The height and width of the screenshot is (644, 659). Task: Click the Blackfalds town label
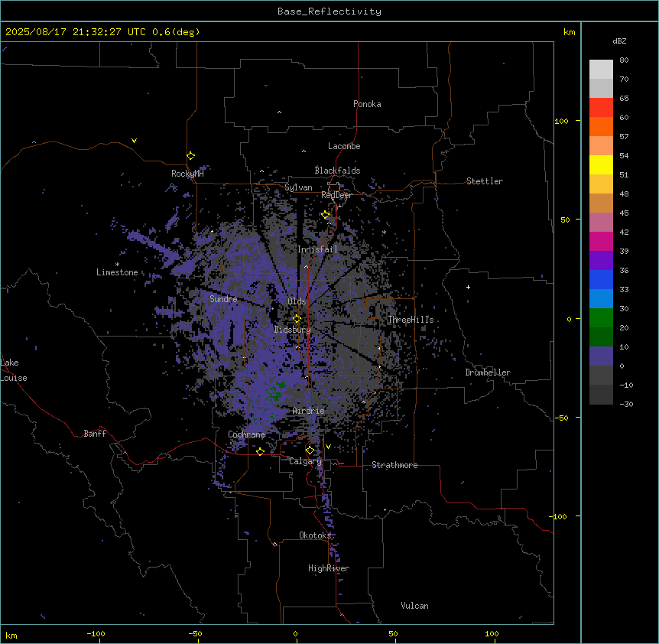(337, 171)
